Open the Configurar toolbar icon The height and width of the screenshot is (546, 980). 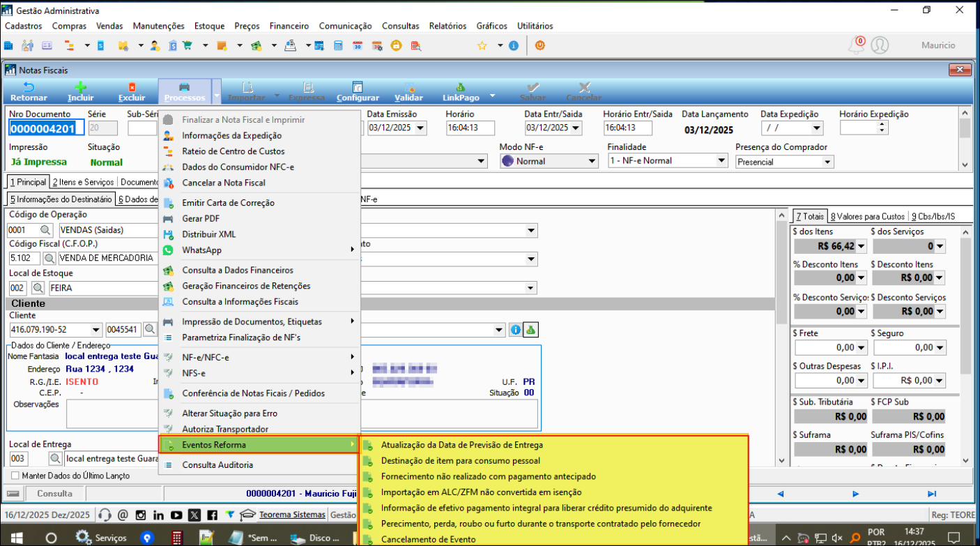[358, 88]
